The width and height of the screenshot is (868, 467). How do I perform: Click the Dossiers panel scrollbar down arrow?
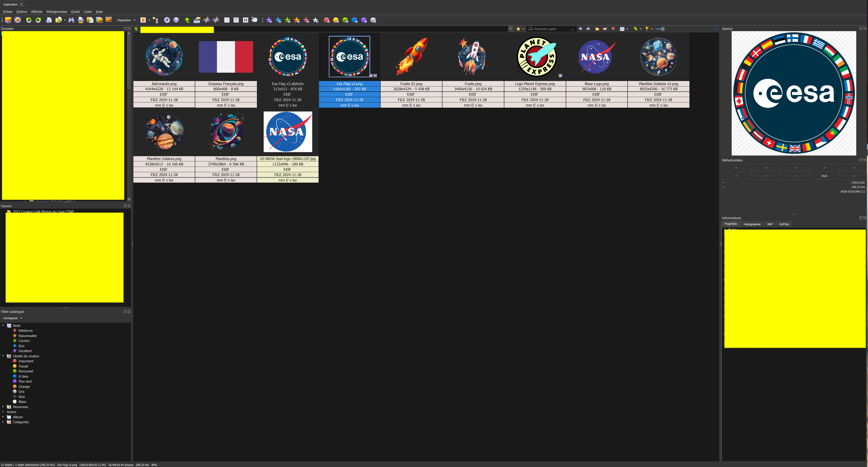tap(129, 200)
